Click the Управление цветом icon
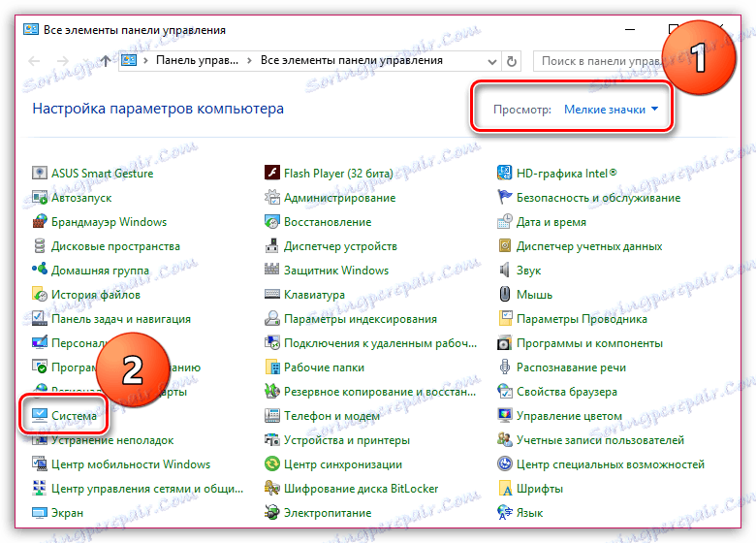This screenshot has width=756, height=543. click(x=504, y=415)
